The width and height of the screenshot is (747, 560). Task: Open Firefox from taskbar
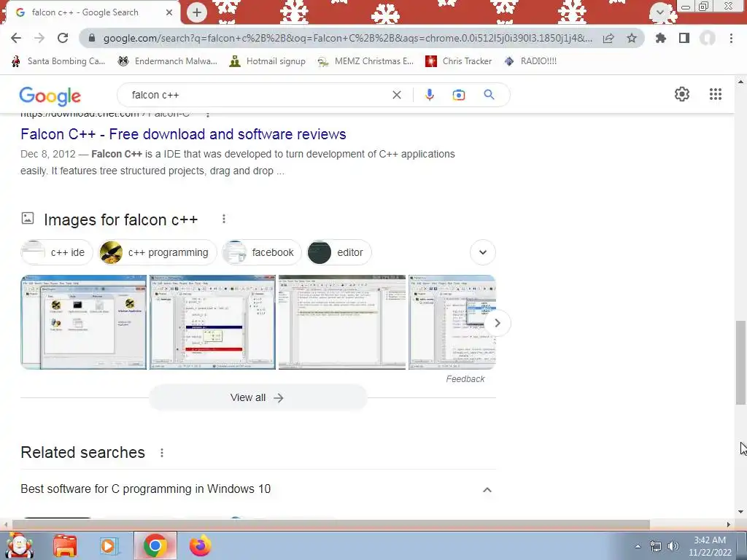pyautogui.click(x=200, y=545)
